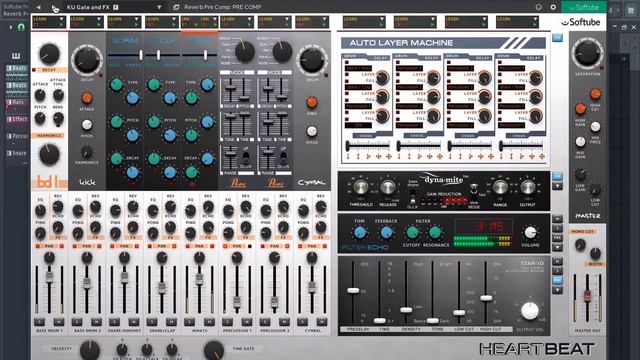Toggle the blue power button beside Auto Layer Machine

coord(557,38)
